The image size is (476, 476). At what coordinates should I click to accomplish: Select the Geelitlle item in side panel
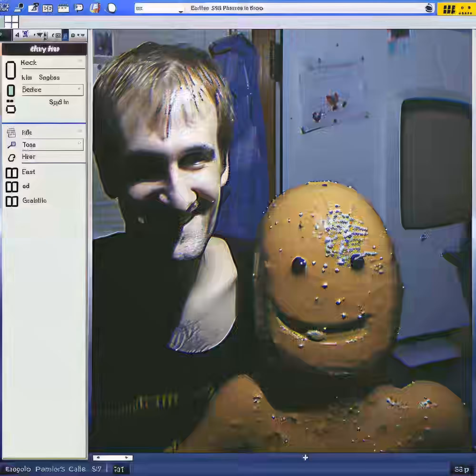coord(35,200)
